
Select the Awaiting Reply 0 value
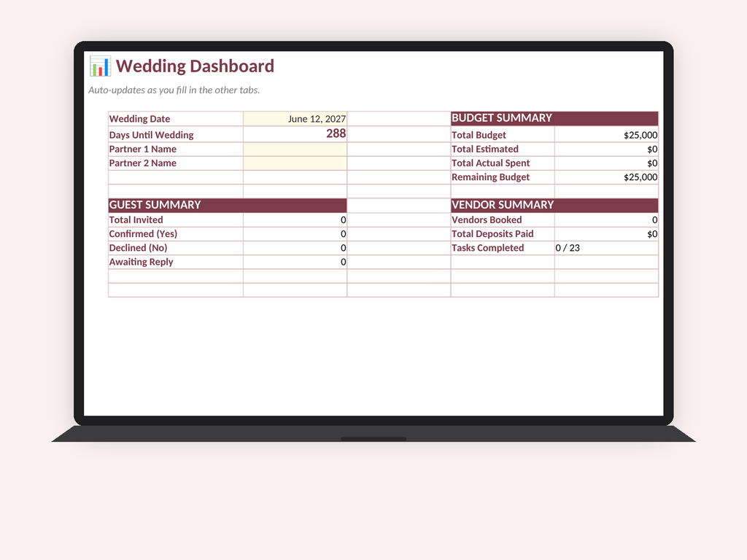(295, 262)
